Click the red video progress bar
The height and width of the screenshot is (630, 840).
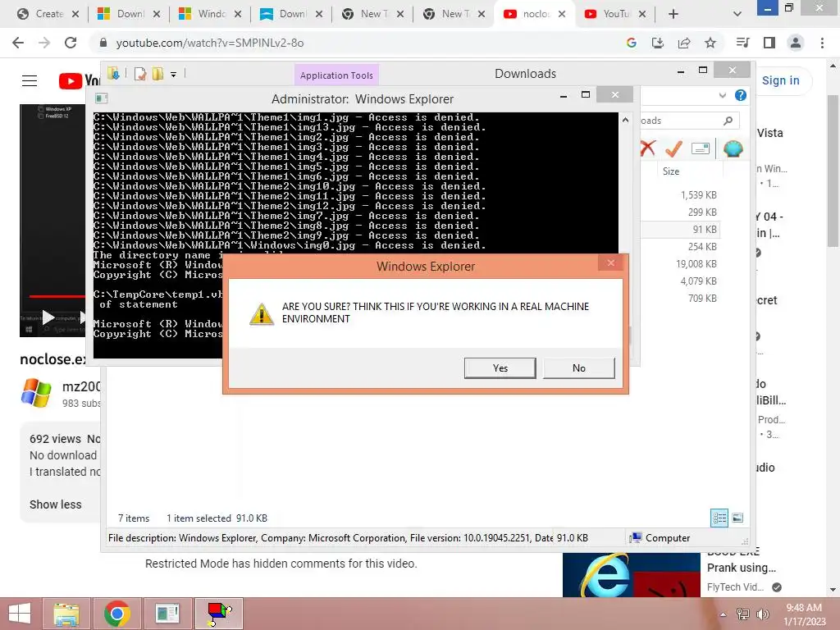pos(57,295)
